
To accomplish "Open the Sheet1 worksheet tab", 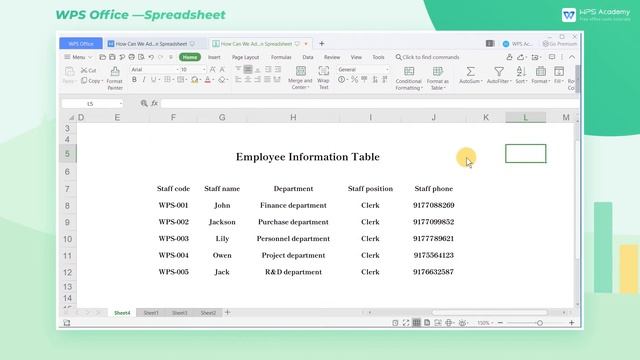I will click(x=151, y=313).
